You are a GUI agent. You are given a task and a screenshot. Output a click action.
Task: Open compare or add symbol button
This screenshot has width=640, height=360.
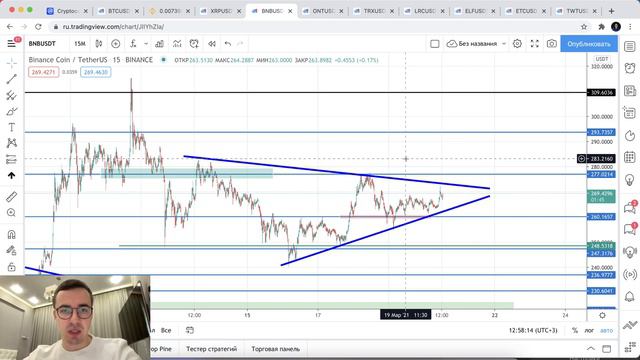point(116,44)
